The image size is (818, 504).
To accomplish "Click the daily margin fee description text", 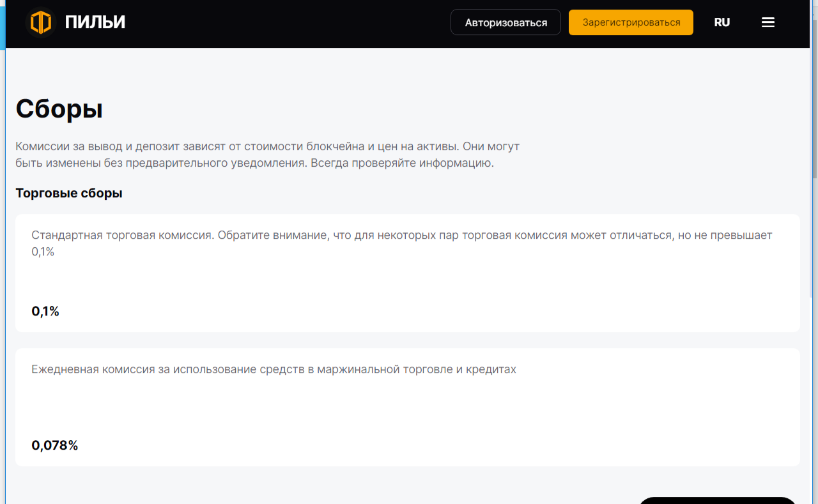I will (274, 369).
